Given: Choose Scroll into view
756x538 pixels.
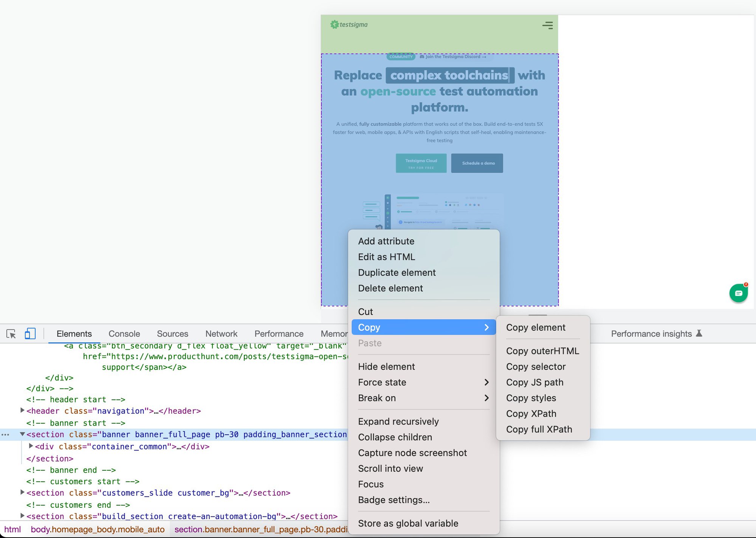Looking at the screenshot, I should pyautogui.click(x=424, y=468).
